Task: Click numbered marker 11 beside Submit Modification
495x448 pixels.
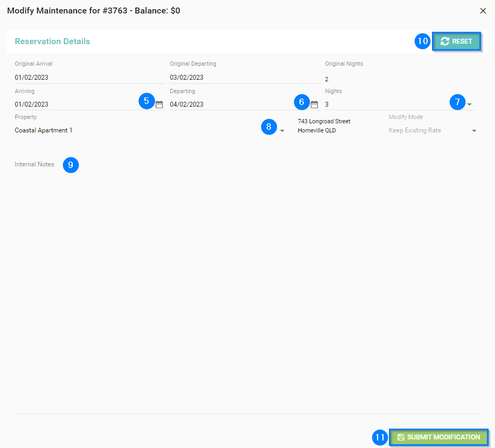Action: click(x=380, y=437)
